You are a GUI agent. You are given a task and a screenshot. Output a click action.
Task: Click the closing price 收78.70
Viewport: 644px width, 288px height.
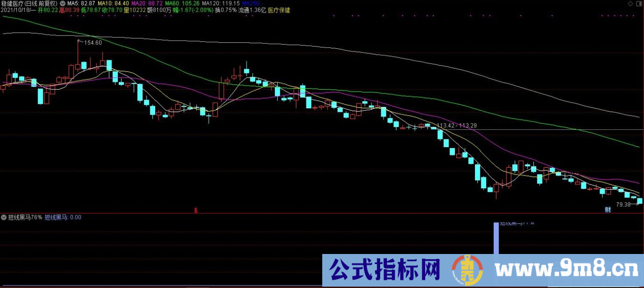(x=112, y=10)
